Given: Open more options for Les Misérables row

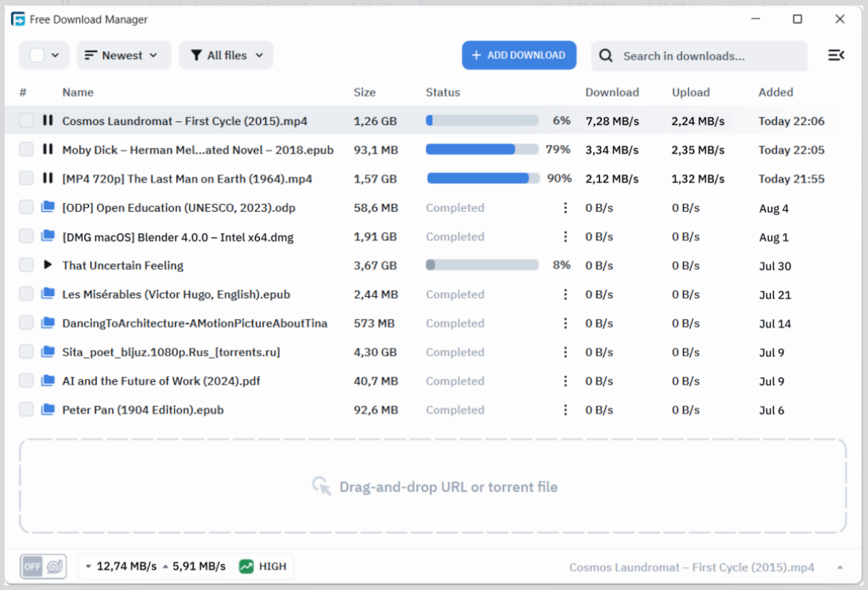Looking at the screenshot, I should (x=566, y=295).
